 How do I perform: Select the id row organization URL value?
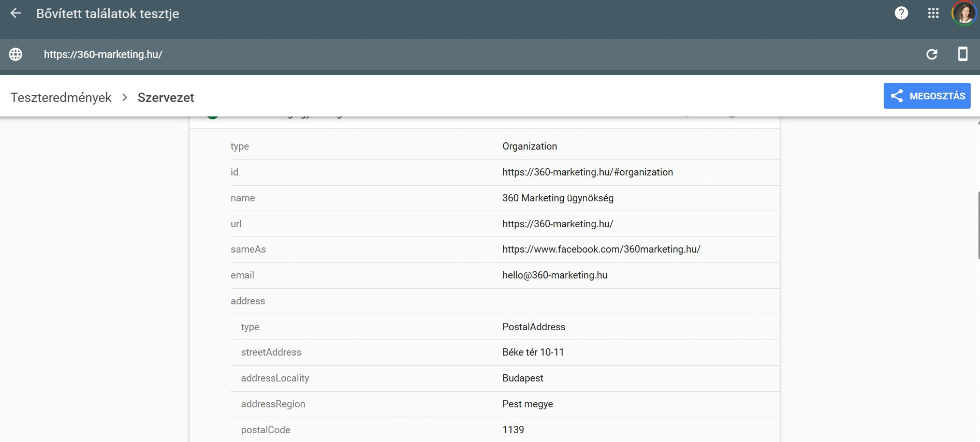[587, 172]
